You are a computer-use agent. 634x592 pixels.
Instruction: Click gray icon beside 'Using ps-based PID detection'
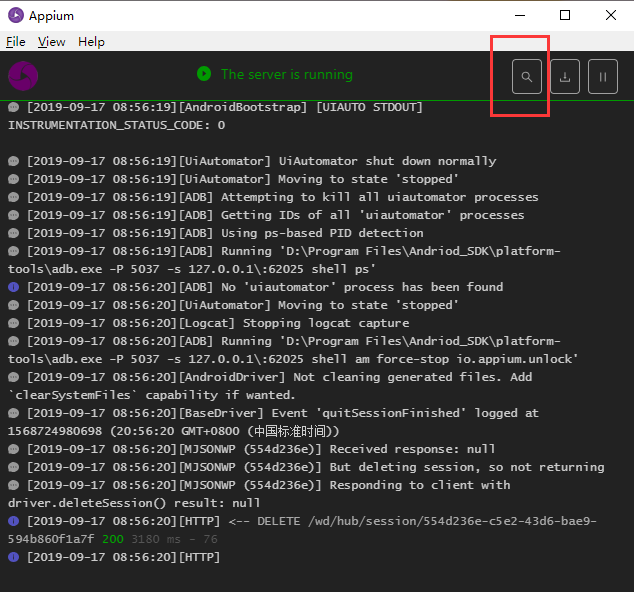tap(14, 233)
